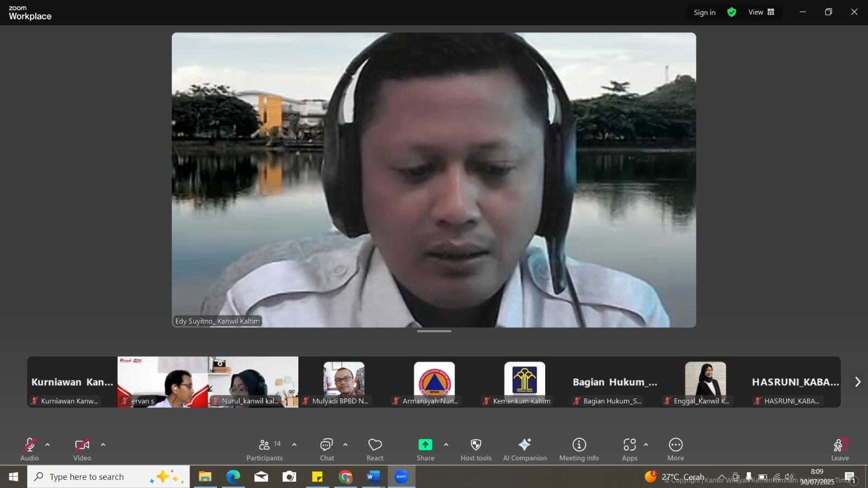Image resolution: width=868 pixels, height=488 pixels.
Task: Select Armansyah Nun... participant tile
Action: [434, 382]
